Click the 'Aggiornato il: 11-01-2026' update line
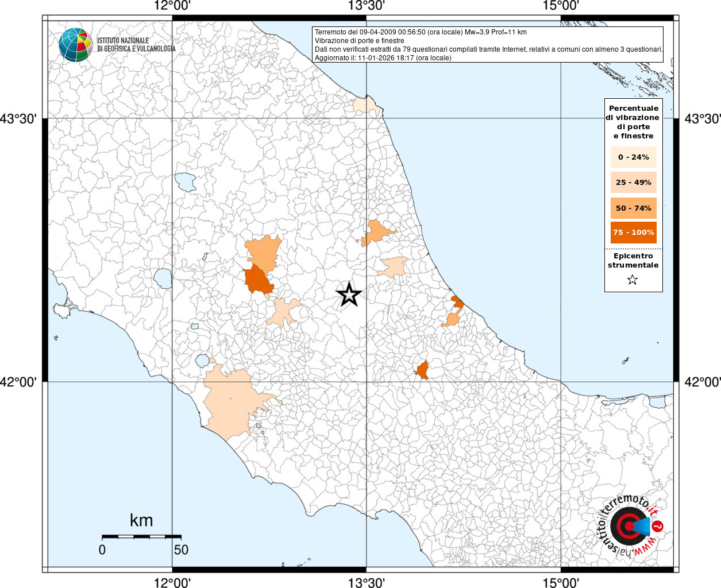This screenshot has height=588, width=721. (383, 58)
